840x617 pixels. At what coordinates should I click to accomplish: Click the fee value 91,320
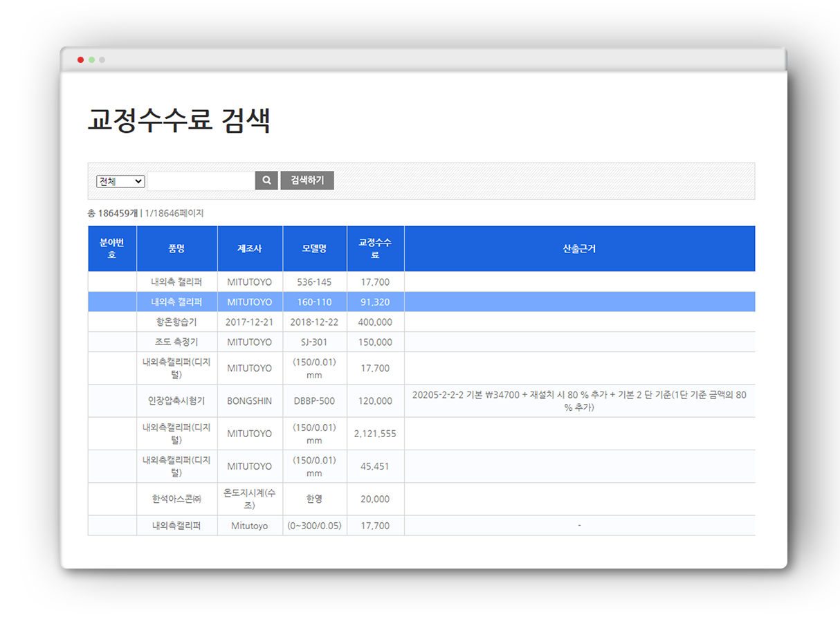[375, 302]
